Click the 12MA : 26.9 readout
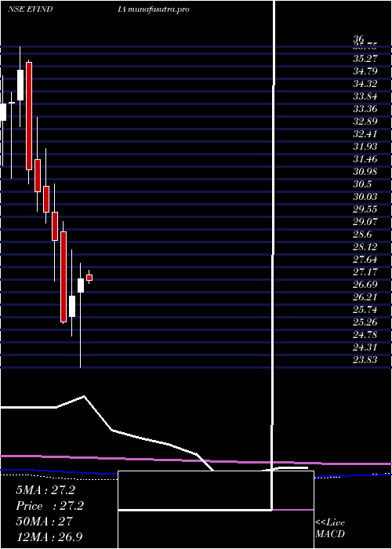Screen dimensions: 392x549 click(x=49, y=537)
